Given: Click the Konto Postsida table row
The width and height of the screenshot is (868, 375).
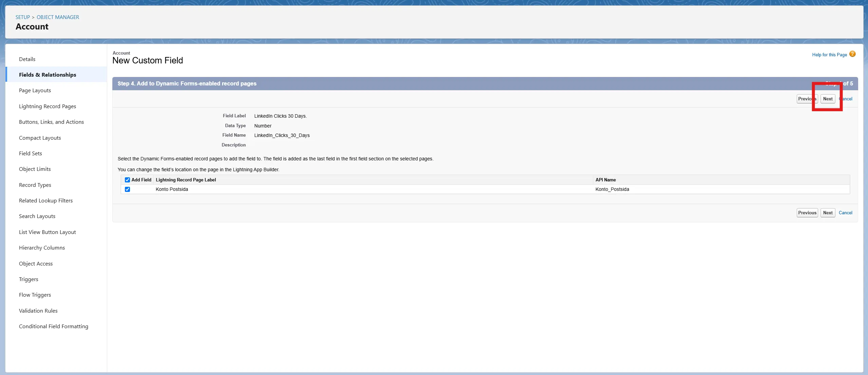Looking at the screenshot, I should (172, 189).
